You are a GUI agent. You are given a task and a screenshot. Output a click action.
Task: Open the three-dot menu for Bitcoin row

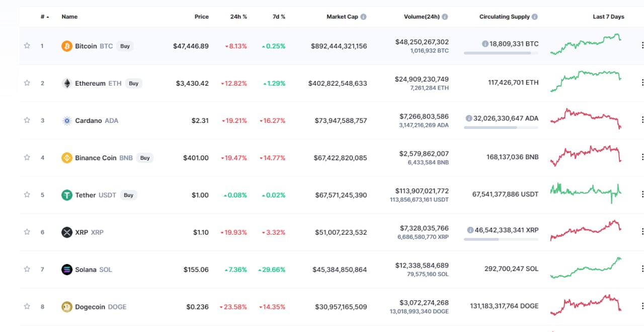click(642, 45)
